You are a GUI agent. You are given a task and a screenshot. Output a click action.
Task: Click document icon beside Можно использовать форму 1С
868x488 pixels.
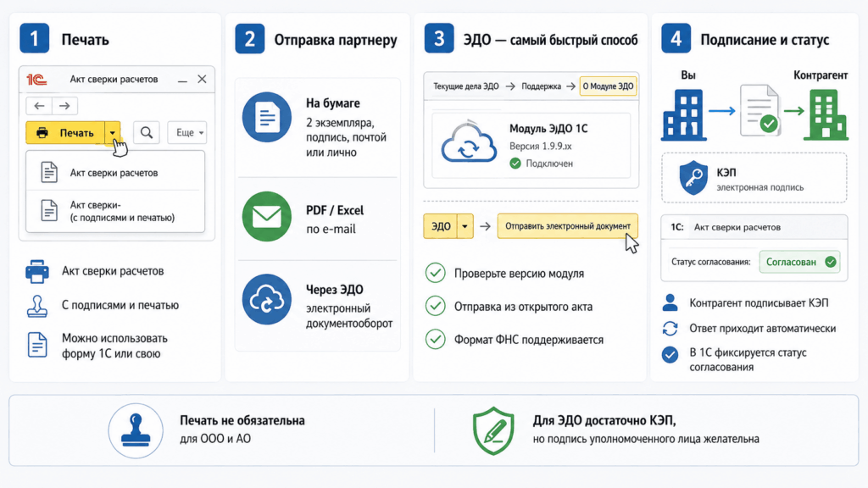click(37, 345)
